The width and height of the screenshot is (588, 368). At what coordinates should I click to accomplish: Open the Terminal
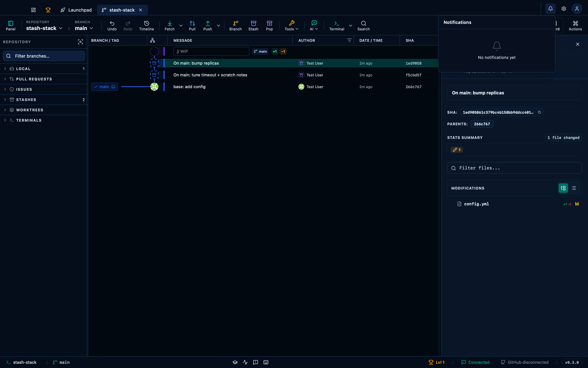click(x=336, y=26)
